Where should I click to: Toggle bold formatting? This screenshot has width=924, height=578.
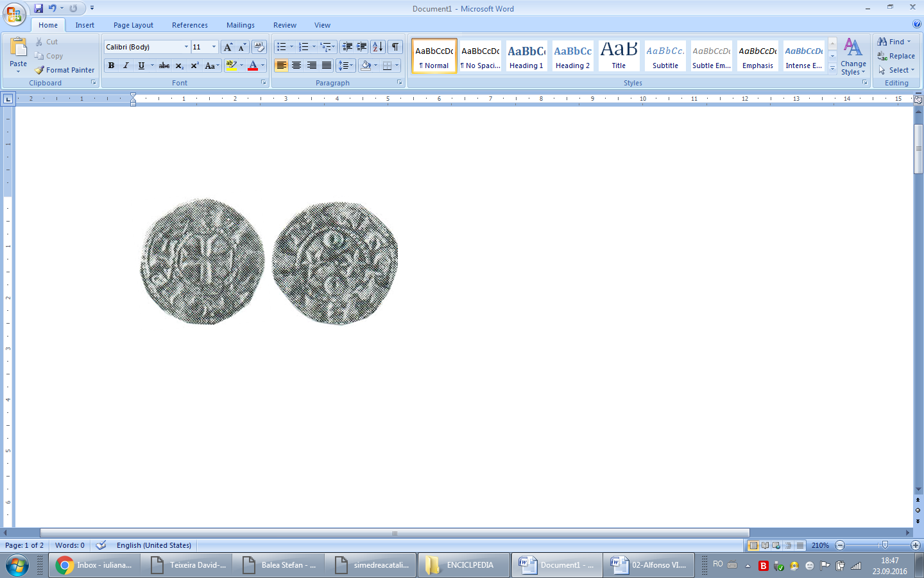112,66
